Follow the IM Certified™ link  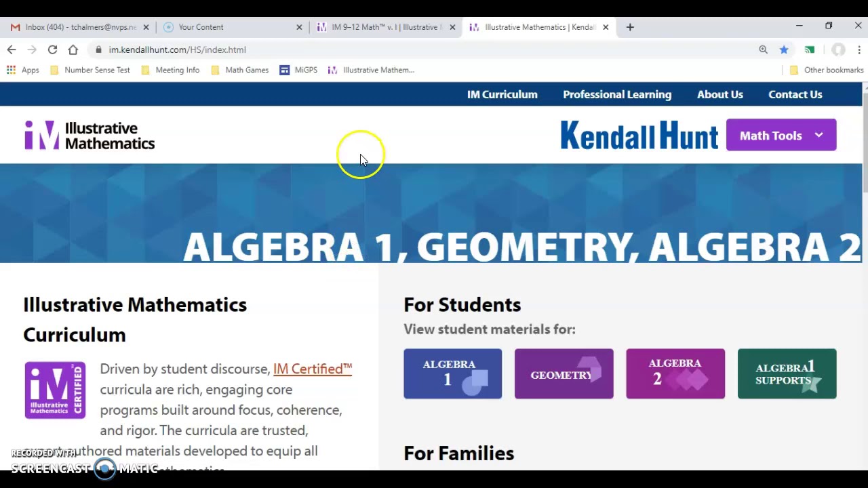point(313,369)
